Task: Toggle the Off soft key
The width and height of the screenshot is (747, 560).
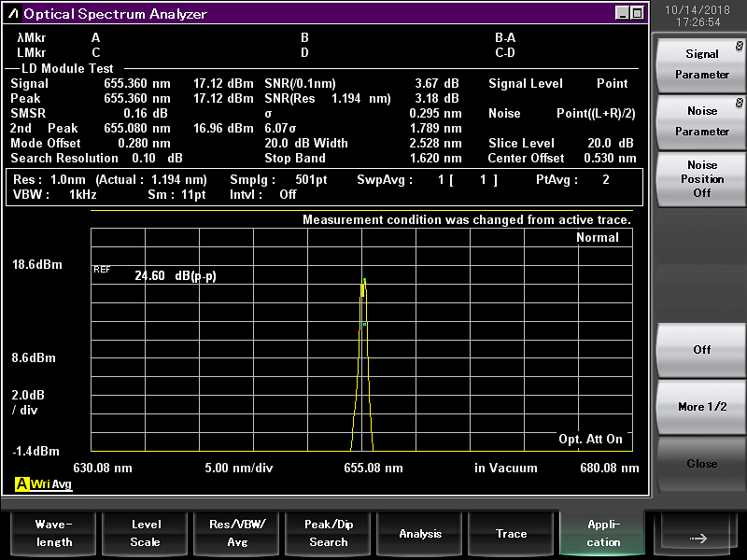Action: 700,350
